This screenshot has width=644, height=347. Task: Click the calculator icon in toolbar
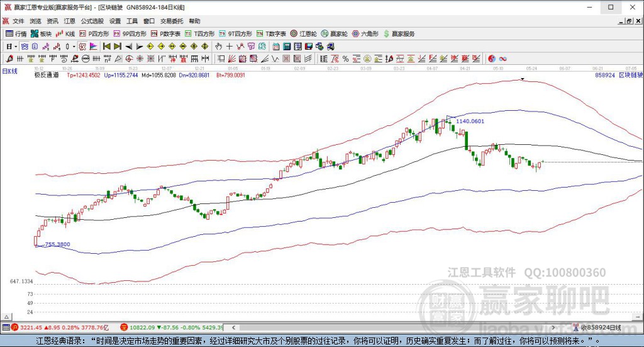[287, 47]
